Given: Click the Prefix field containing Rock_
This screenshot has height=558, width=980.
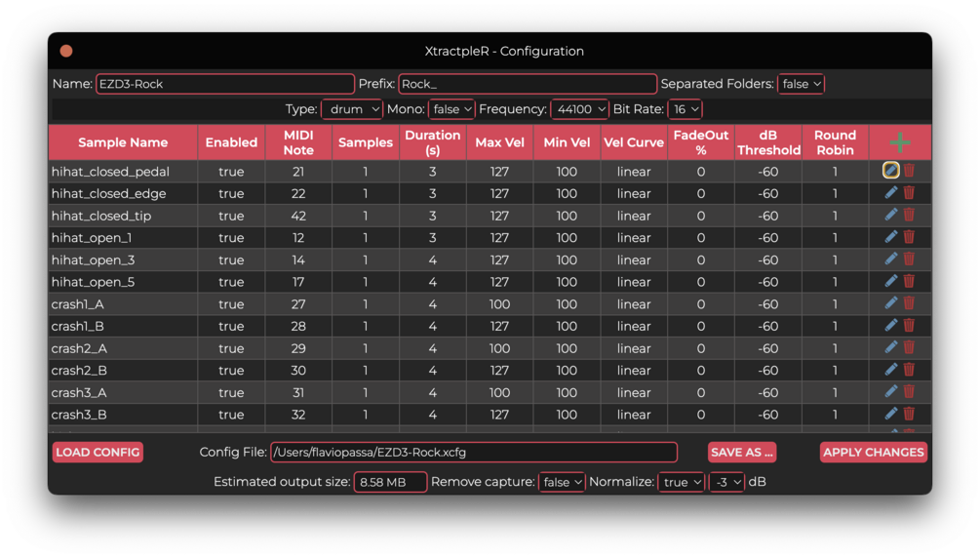Looking at the screenshot, I should pos(528,84).
